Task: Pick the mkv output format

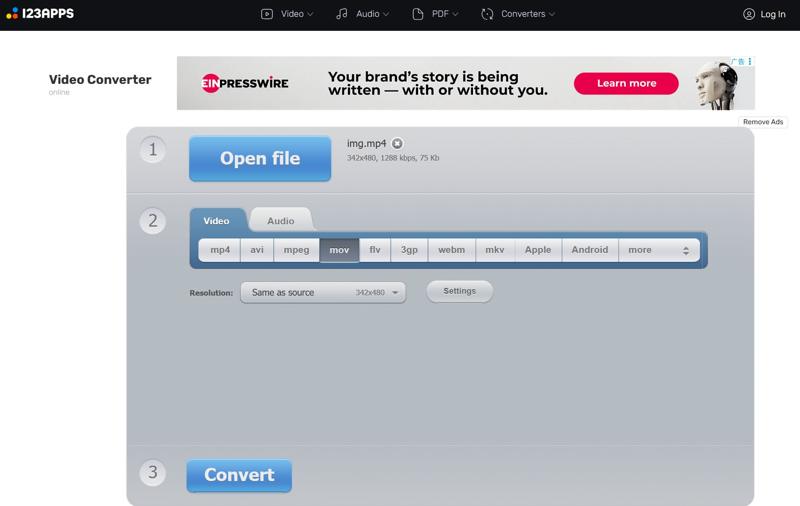Action: pos(495,250)
